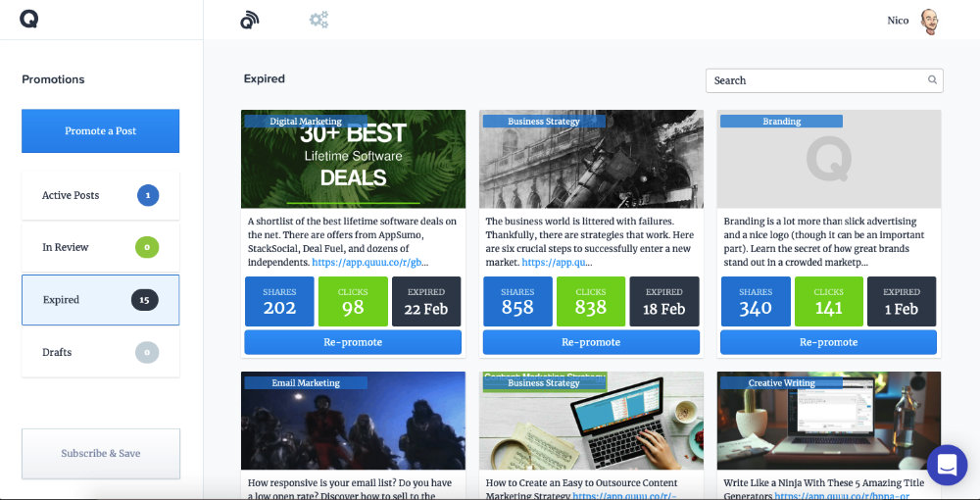Click the 30+ Best Deals thumbnail
Viewport: 980px width, 500px height.
[x=353, y=159]
